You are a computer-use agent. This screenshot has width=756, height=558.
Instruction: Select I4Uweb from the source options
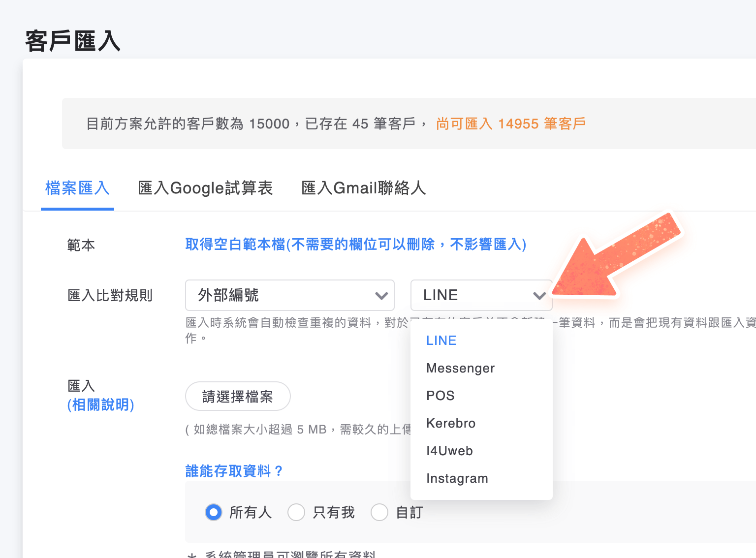click(x=449, y=451)
